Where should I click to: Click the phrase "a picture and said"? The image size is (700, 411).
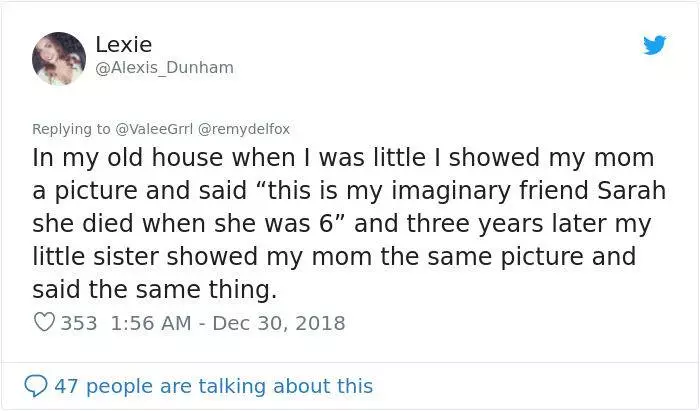click(139, 191)
